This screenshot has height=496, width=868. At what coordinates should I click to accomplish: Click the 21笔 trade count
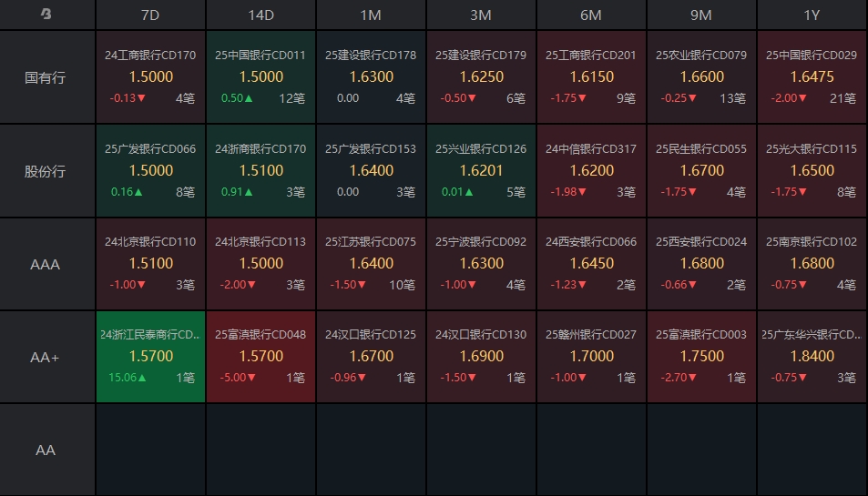tap(842, 98)
